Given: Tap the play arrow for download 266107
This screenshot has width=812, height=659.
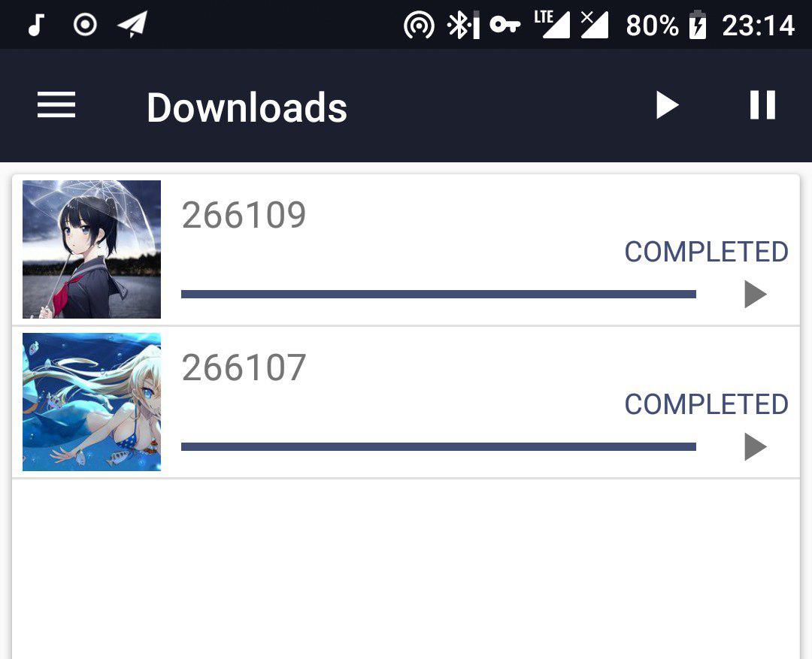Looking at the screenshot, I should [x=755, y=446].
